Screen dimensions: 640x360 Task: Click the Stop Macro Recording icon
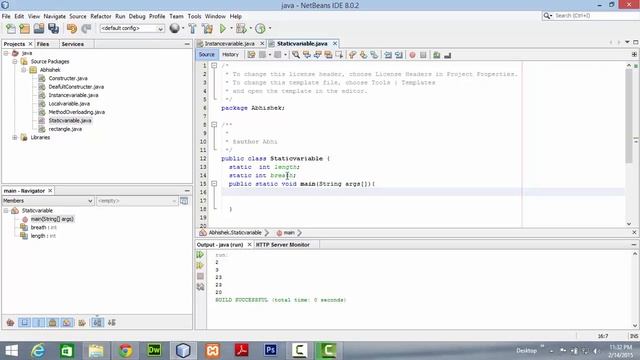[x=423, y=55]
